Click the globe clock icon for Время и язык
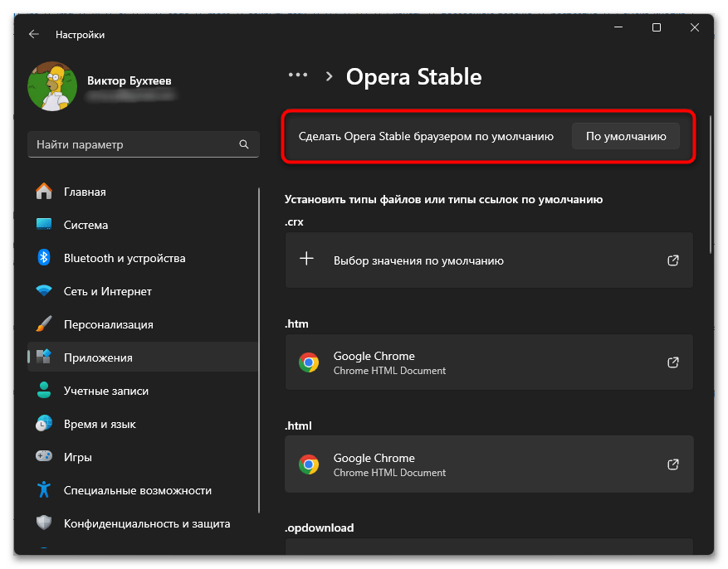This screenshot has height=569, width=728. click(44, 423)
